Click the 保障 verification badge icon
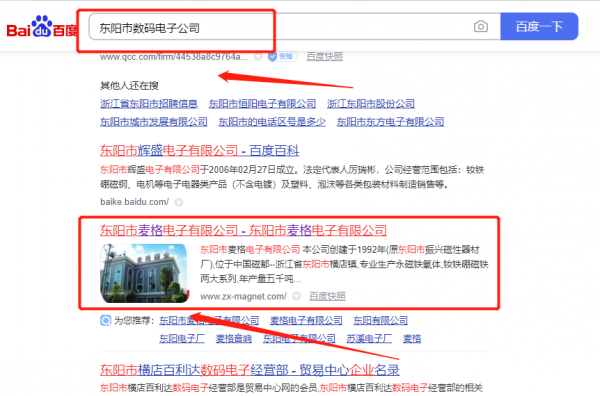 [282, 57]
